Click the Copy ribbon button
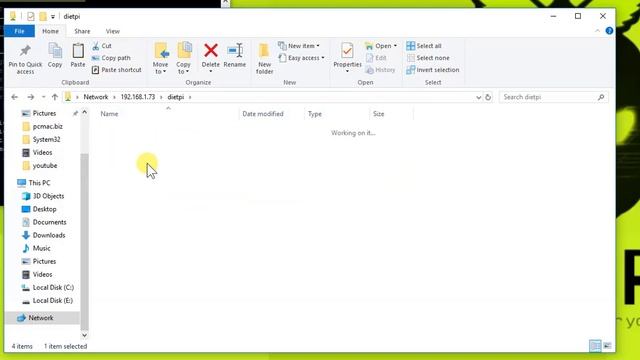Image resolution: width=640 pixels, height=360 pixels. pyautogui.click(x=55, y=56)
